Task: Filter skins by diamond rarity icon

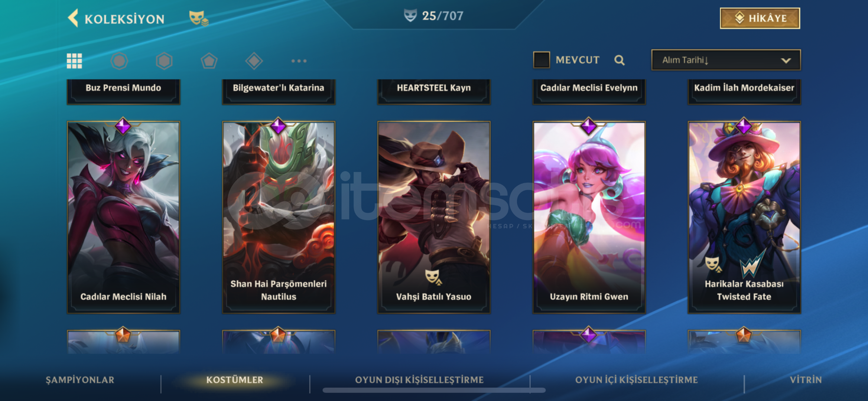Action: point(254,61)
